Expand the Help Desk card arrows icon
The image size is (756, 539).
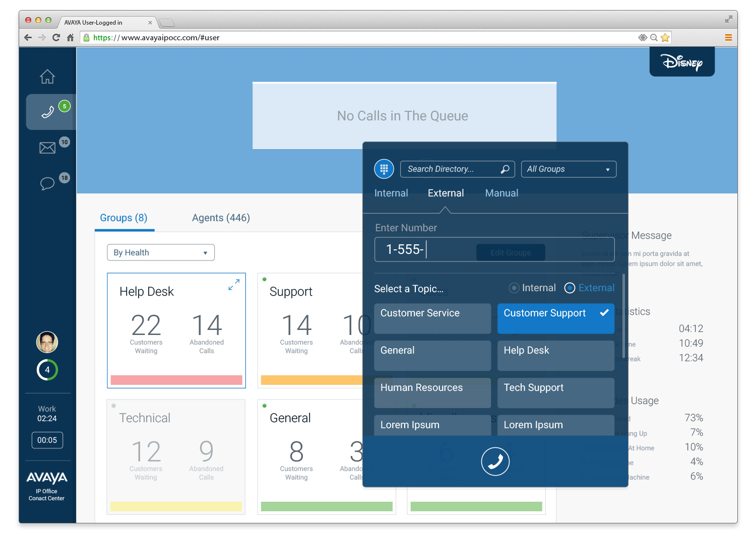pos(234,285)
